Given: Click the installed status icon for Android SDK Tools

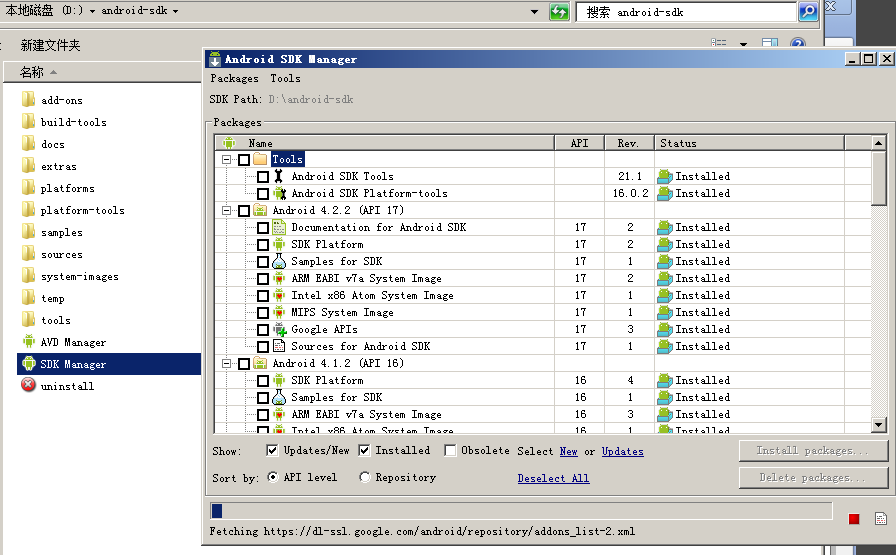Looking at the screenshot, I should coord(665,177).
